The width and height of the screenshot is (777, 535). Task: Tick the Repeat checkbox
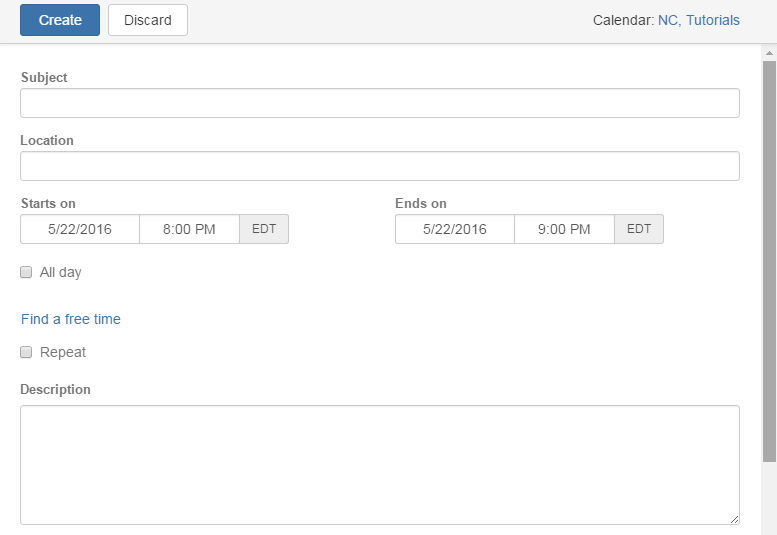[x=26, y=352]
